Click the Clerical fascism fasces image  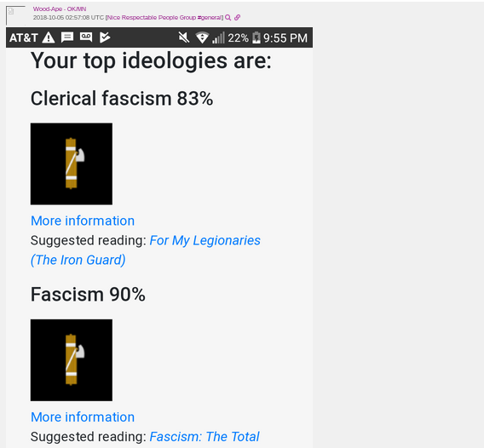[x=72, y=164]
